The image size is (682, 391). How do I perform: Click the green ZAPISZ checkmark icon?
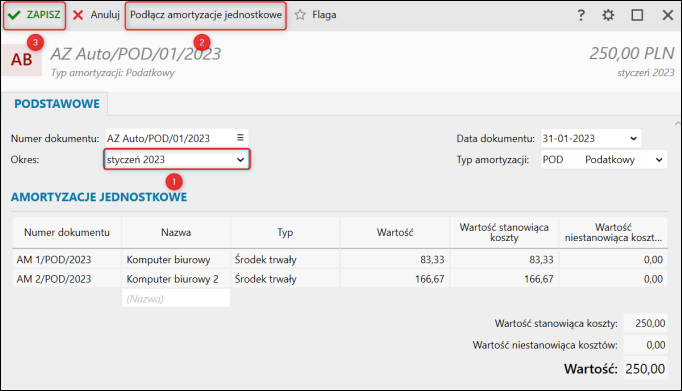click(x=14, y=15)
